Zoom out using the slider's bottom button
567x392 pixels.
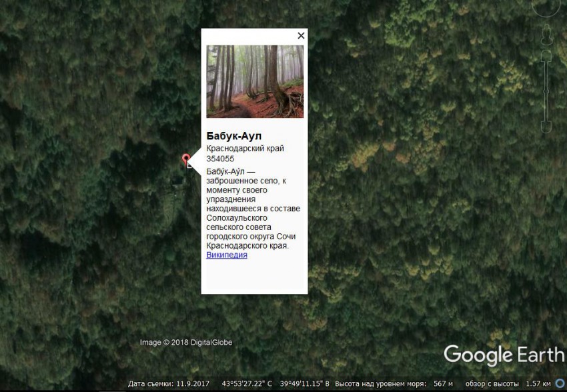(546, 127)
